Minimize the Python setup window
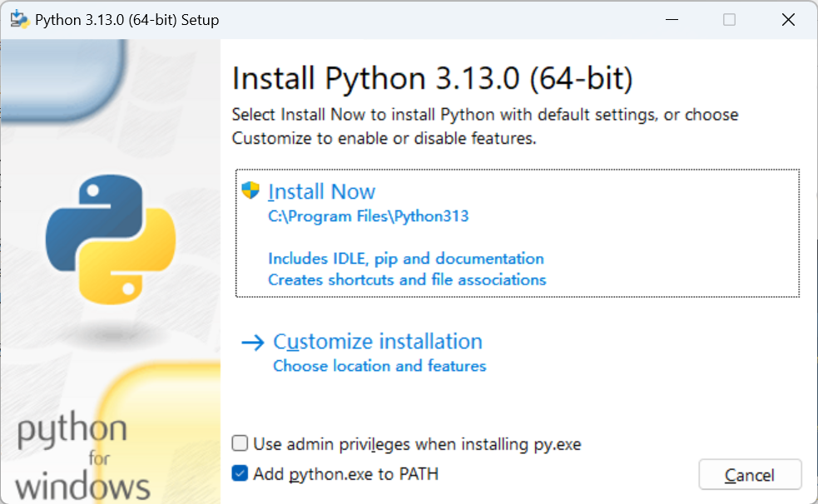 pyautogui.click(x=669, y=20)
